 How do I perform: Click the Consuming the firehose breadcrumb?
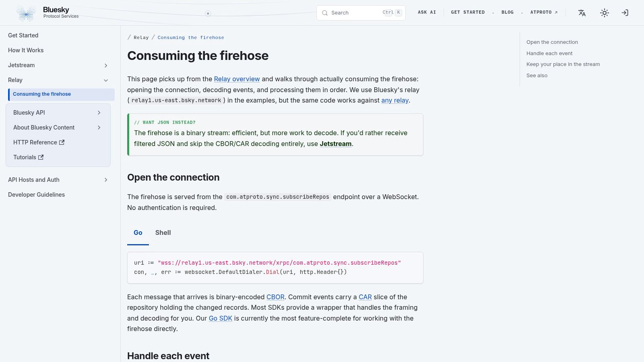point(191,37)
